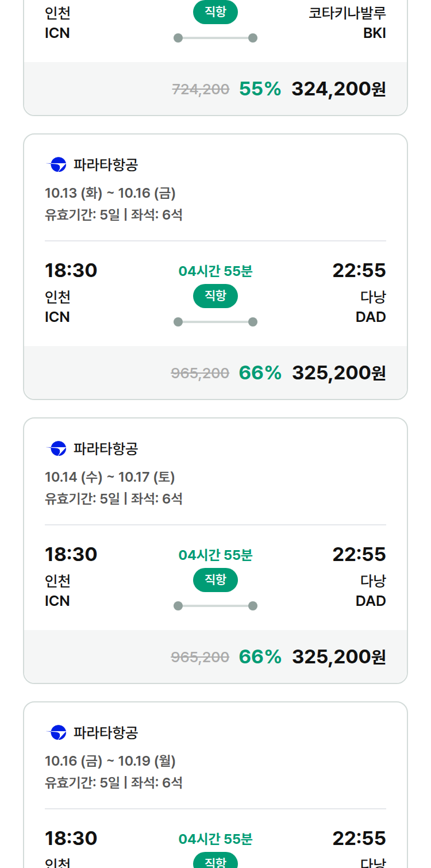The width and height of the screenshot is (431, 868).
Task: Select 325,200원 price on 10.13 (화) flight
Action: (x=338, y=373)
